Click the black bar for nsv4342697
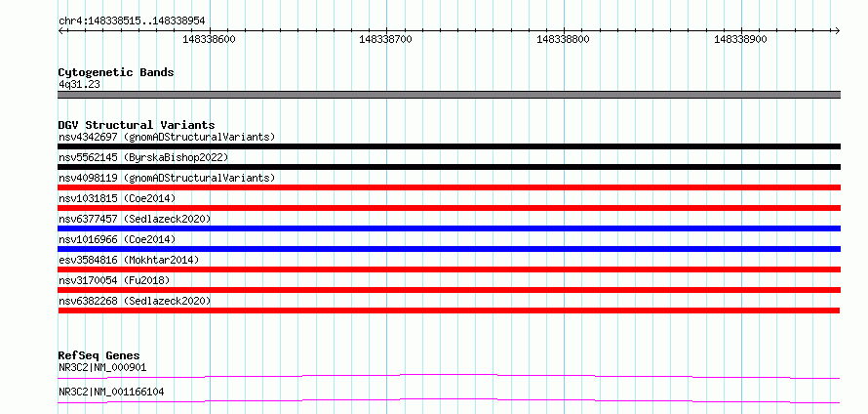868x414 pixels. click(450, 146)
